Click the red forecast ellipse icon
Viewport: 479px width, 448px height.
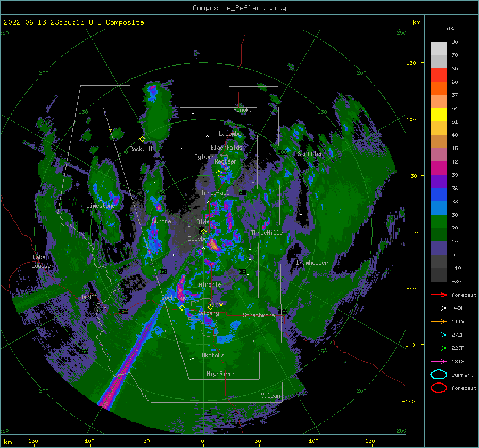(439, 388)
